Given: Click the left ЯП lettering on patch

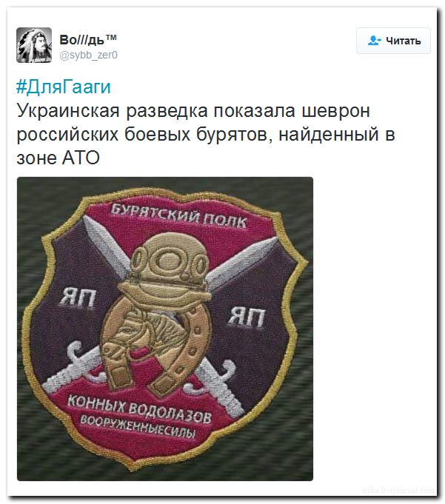Looking at the screenshot, I should coord(77,298).
